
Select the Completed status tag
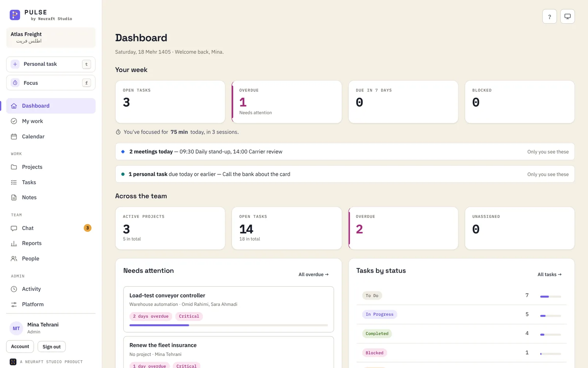coord(377,334)
